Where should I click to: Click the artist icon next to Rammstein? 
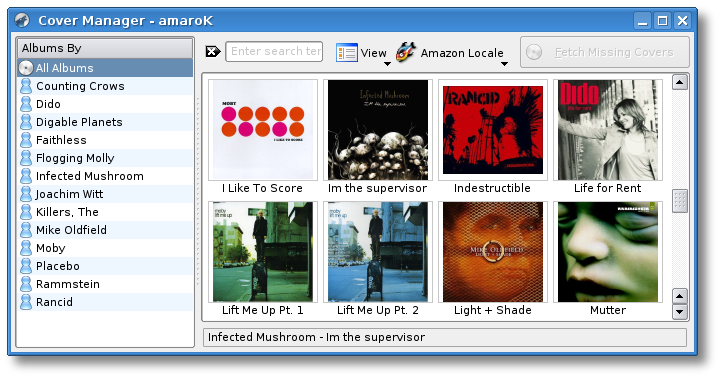pyautogui.click(x=26, y=284)
